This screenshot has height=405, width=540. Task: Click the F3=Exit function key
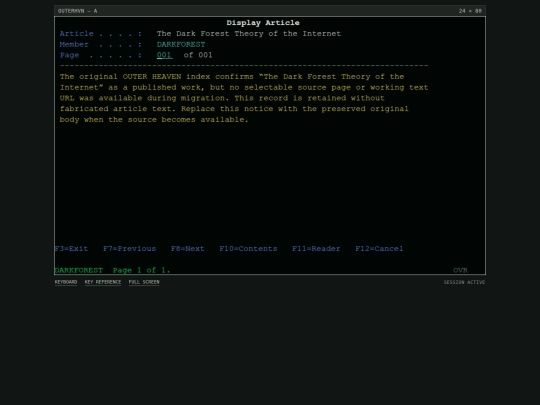pyautogui.click(x=71, y=249)
